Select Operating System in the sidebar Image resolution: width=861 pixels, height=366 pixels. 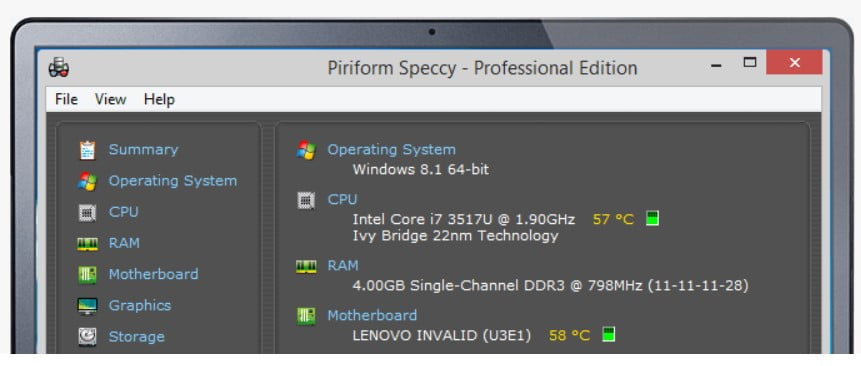click(x=173, y=181)
